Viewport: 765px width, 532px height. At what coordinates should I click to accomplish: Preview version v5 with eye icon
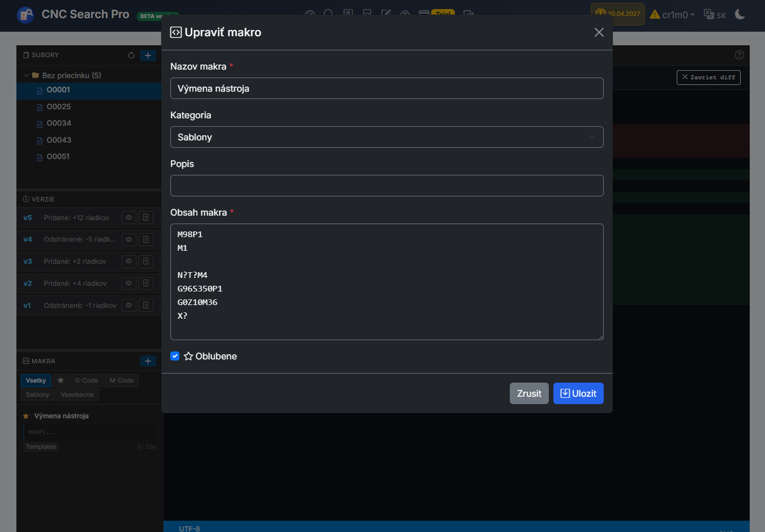coord(129,218)
